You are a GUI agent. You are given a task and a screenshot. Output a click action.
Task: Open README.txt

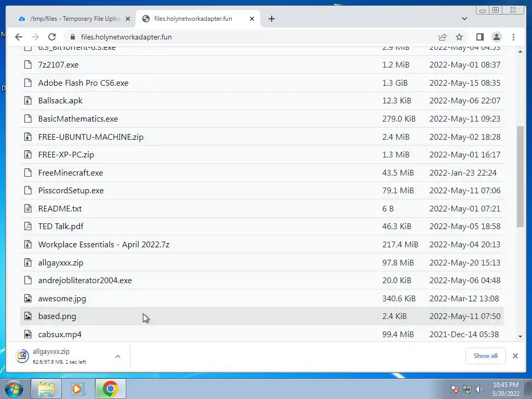(60, 208)
